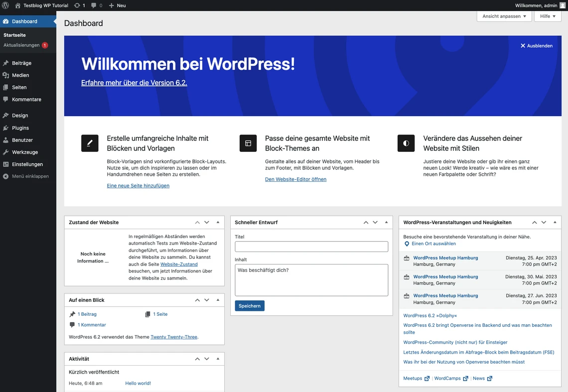Viewport: 568px width, 392px height.
Task: Open Design using the appearance icon
Action: click(5, 115)
